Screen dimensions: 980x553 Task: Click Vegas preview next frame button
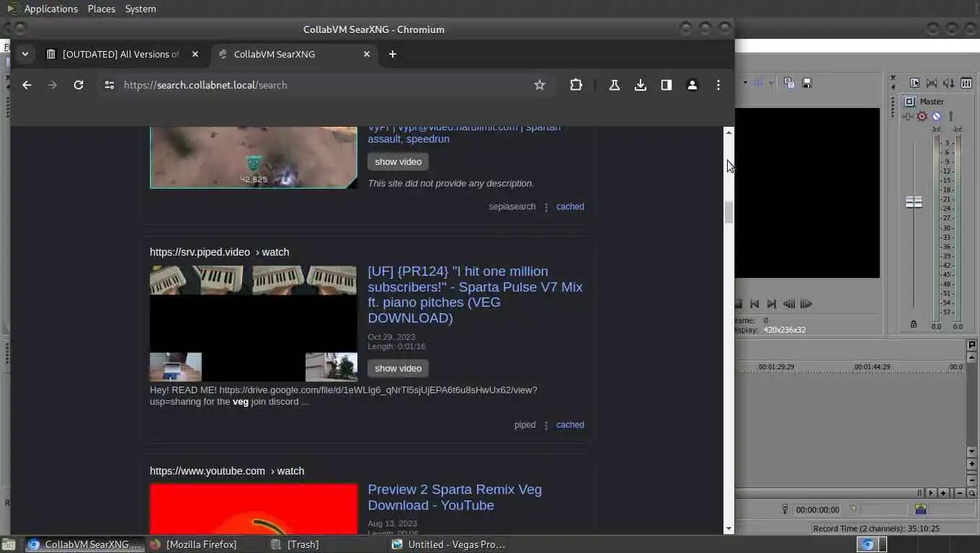[x=806, y=304]
